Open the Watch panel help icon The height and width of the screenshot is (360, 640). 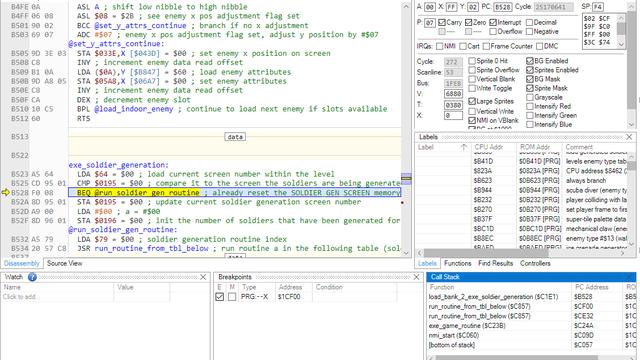point(32,277)
